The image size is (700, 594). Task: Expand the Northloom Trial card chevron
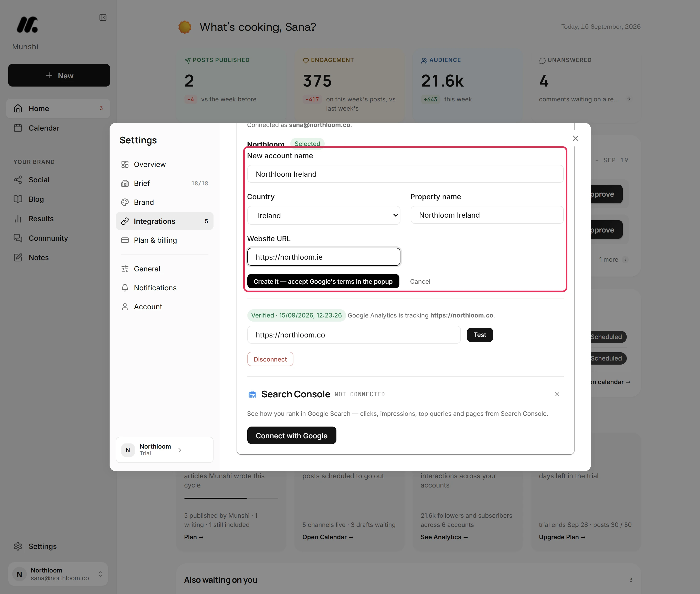pyautogui.click(x=180, y=450)
